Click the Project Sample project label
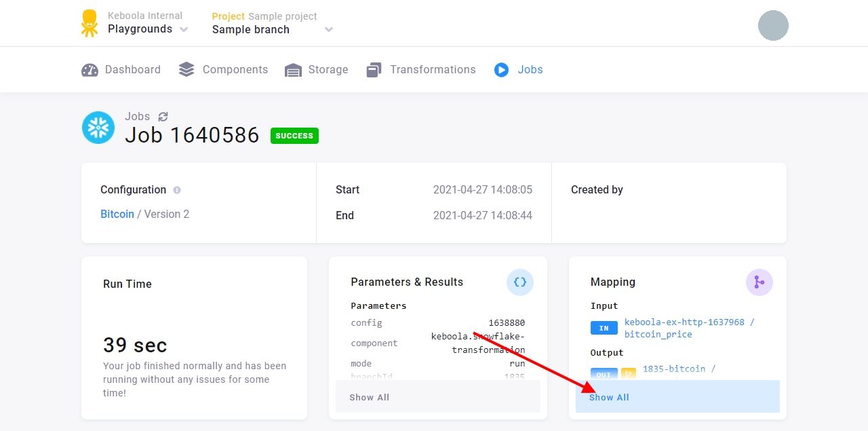The height and width of the screenshot is (431, 868). coord(264,16)
